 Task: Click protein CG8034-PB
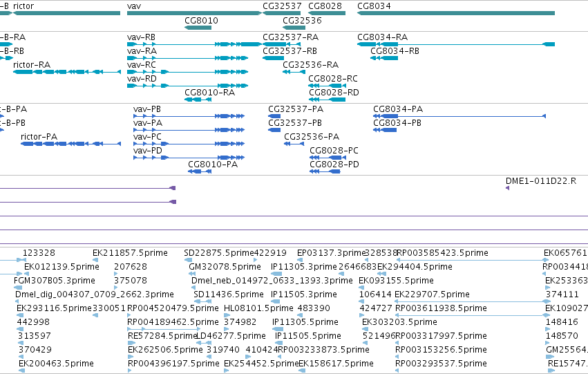click(x=385, y=130)
